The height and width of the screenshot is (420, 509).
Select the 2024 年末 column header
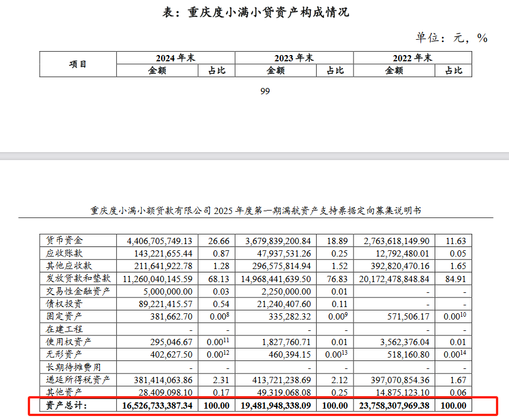175,58
